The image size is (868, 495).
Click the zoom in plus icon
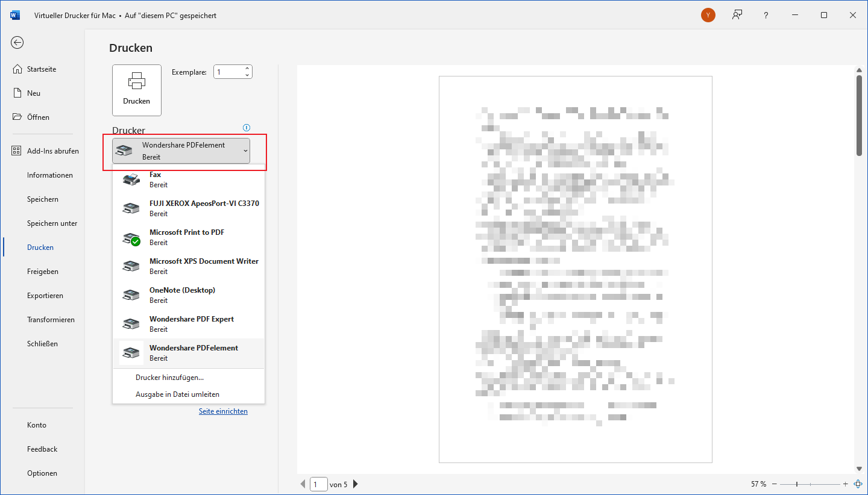click(846, 484)
